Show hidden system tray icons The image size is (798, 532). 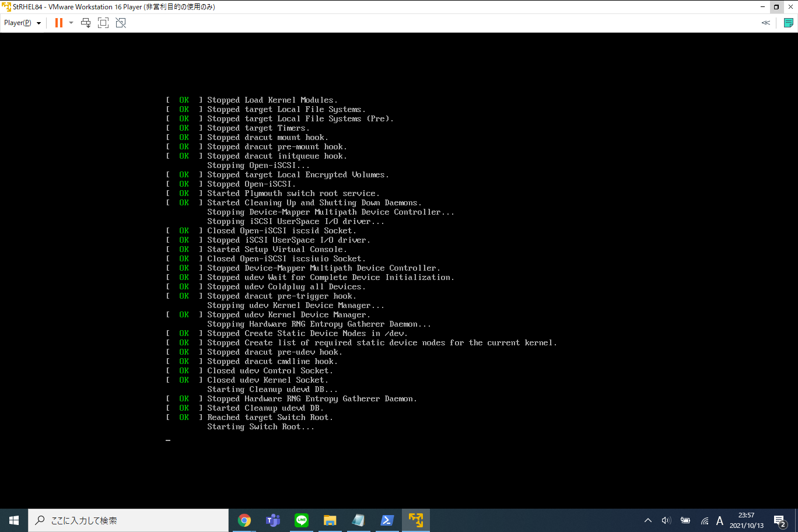tap(648, 520)
